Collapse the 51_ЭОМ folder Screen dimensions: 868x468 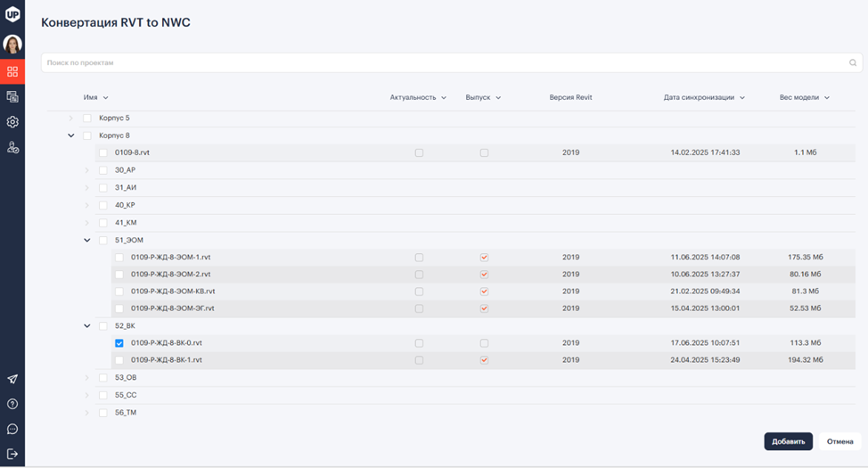87,240
